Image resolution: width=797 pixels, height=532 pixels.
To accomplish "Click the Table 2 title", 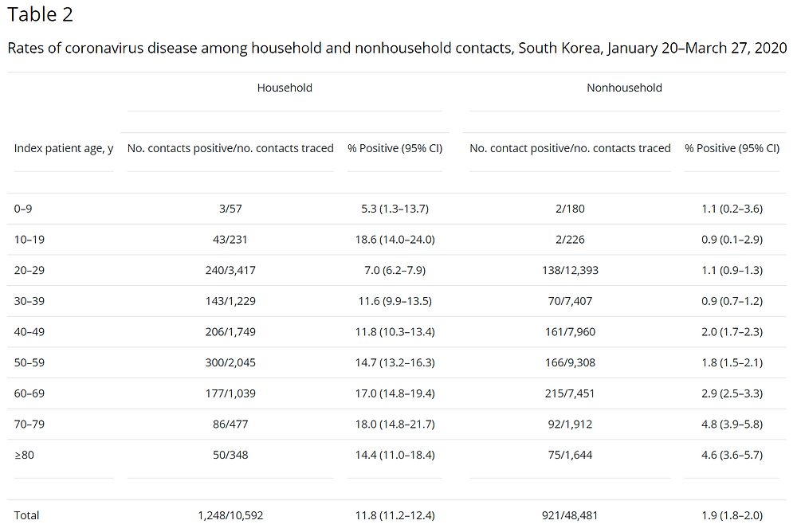I will click(40, 15).
